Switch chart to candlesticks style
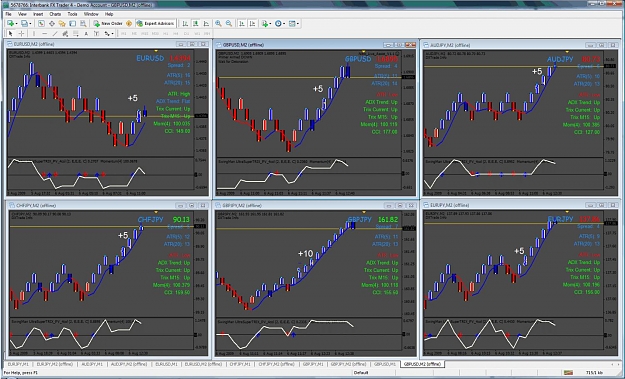Screen dimensions: 625x379 click(196, 24)
